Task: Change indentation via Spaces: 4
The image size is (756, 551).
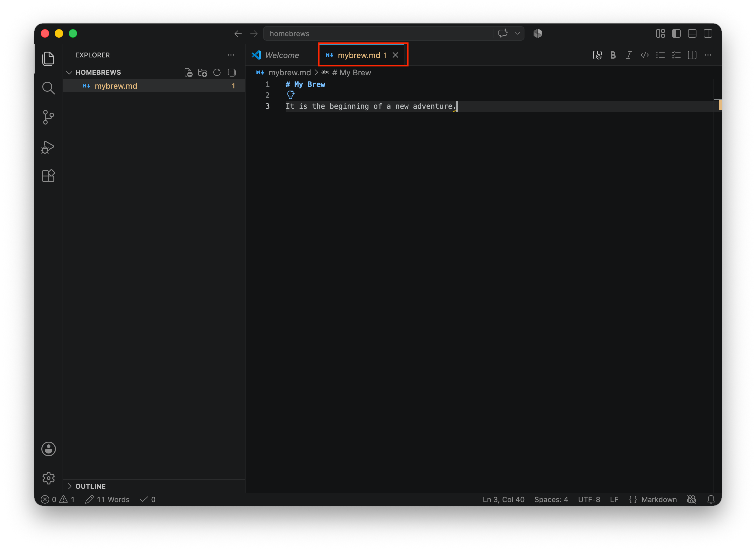Action: 551,500
